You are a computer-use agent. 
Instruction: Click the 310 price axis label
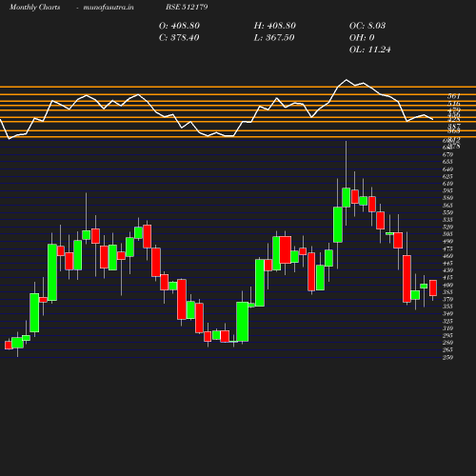(447, 328)
